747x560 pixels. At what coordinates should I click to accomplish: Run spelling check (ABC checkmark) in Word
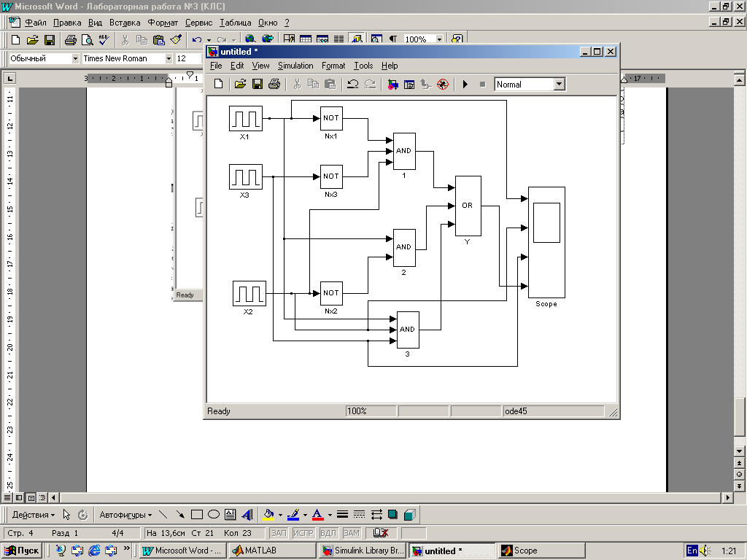pos(104,40)
